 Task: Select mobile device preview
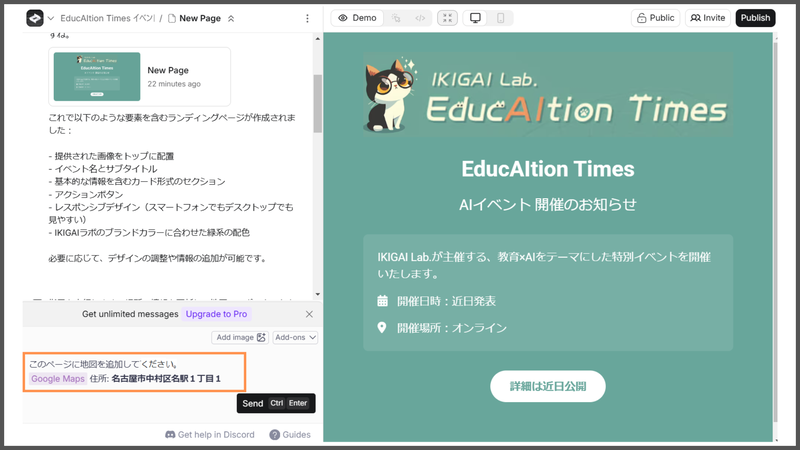tap(501, 18)
